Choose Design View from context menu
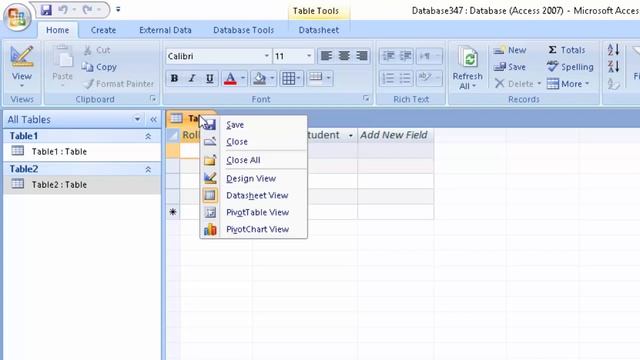Viewport: 640px width, 360px height. click(x=253, y=178)
